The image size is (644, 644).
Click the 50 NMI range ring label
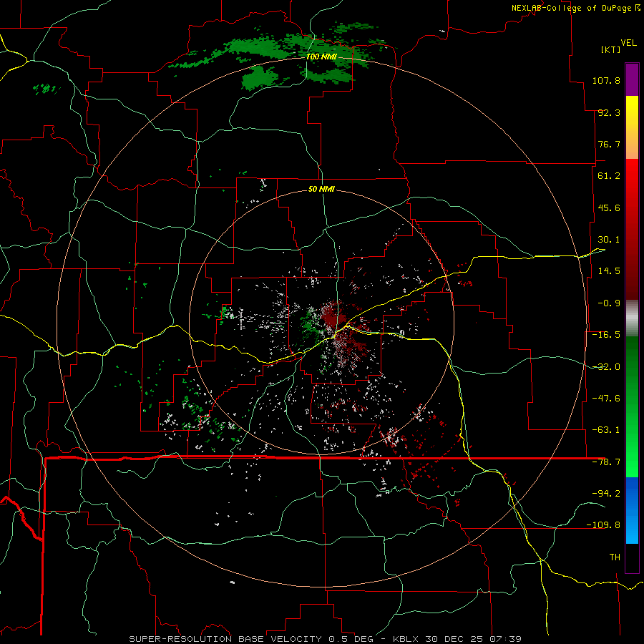coord(321,189)
